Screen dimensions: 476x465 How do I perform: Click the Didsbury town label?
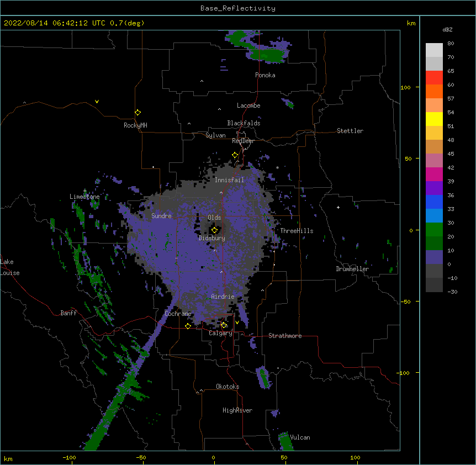click(212, 238)
